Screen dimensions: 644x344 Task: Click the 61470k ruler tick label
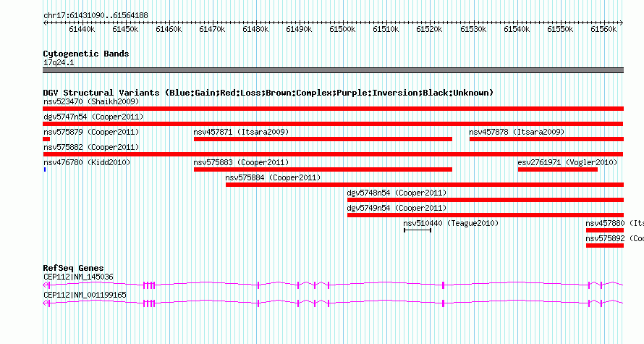pyautogui.click(x=212, y=29)
